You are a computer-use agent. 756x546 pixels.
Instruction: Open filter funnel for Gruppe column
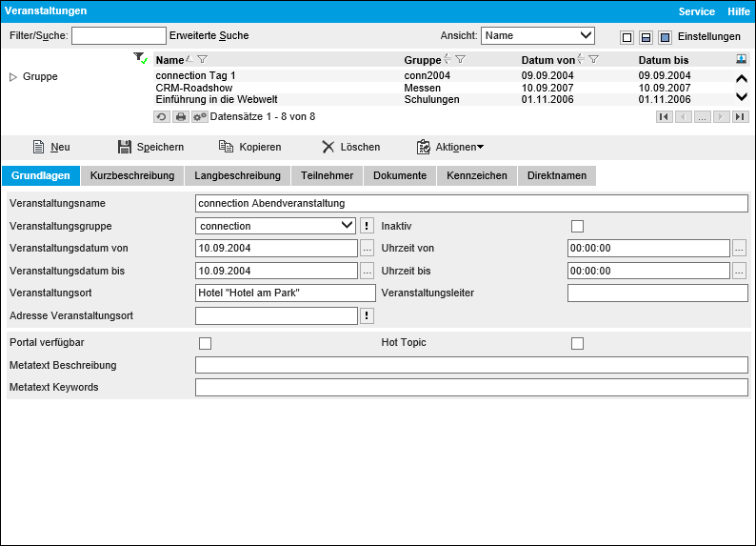point(461,59)
